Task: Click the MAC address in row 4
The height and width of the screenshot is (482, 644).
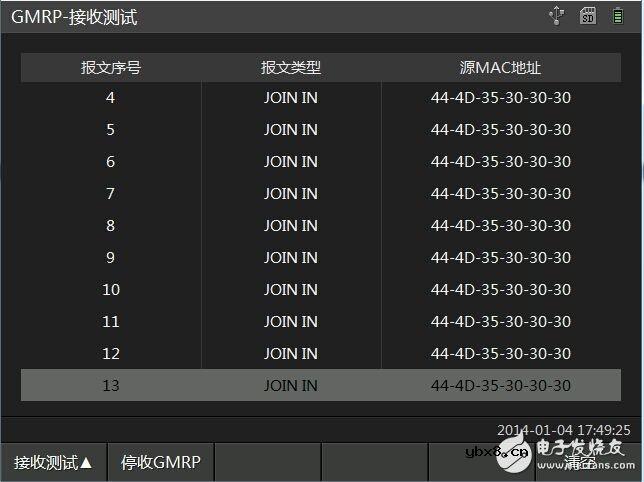Action: tap(501, 98)
